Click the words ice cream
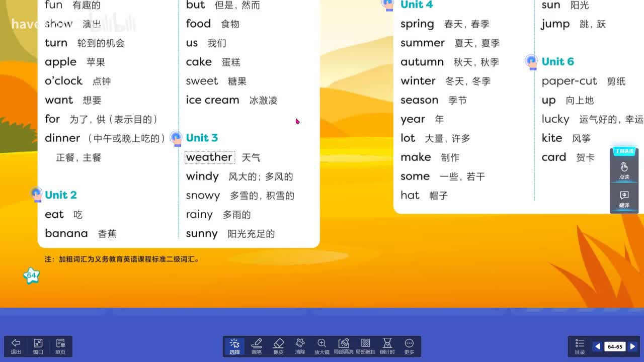This screenshot has width=644, height=362. tap(212, 100)
